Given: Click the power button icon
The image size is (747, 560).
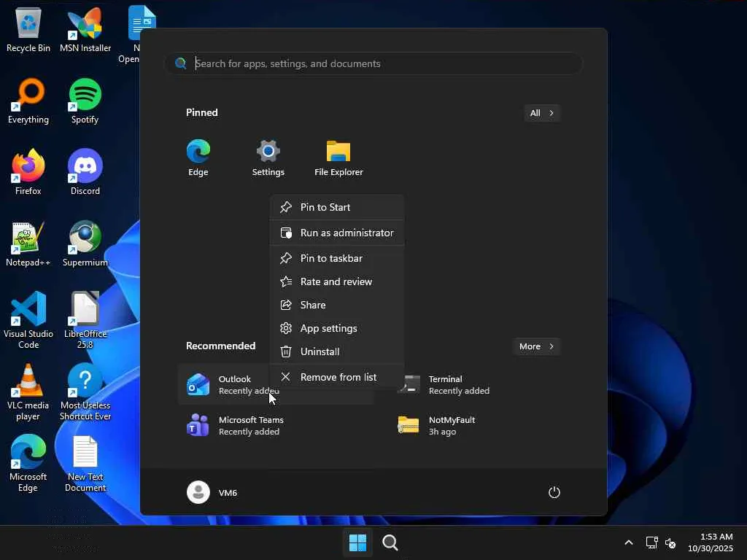Looking at the screenshot, I should pos(554,492).
